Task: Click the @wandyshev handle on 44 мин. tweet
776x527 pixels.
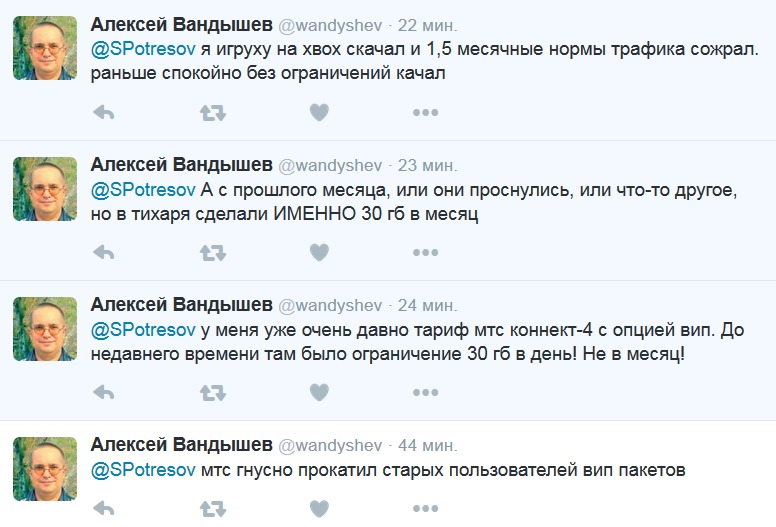Action: pyautogui.click(x=330, y=446)
